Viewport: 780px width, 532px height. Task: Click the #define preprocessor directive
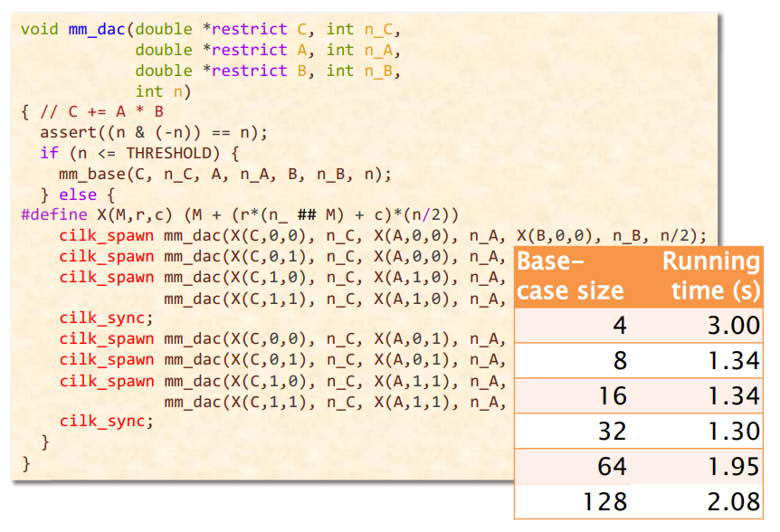(51, 215)
